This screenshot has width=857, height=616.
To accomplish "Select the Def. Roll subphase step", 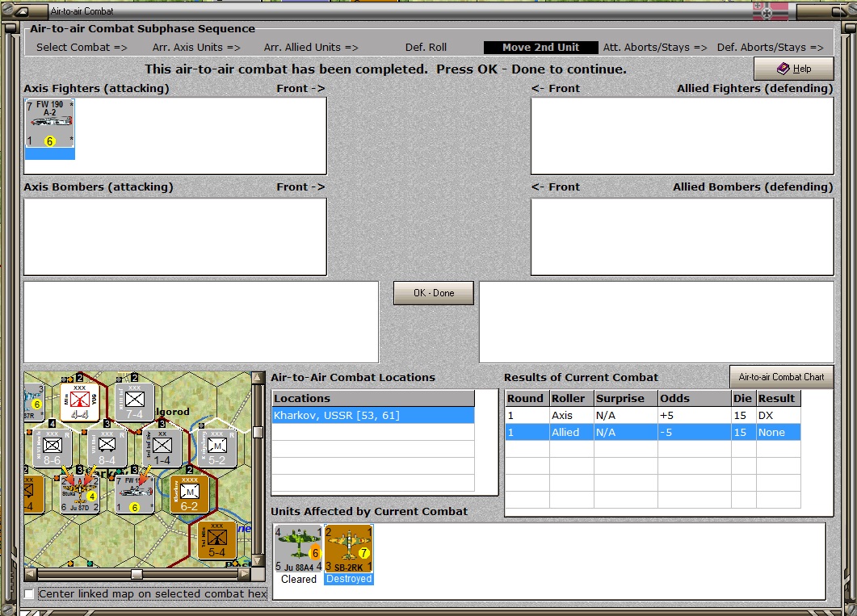I will click(x=426, y=48).
